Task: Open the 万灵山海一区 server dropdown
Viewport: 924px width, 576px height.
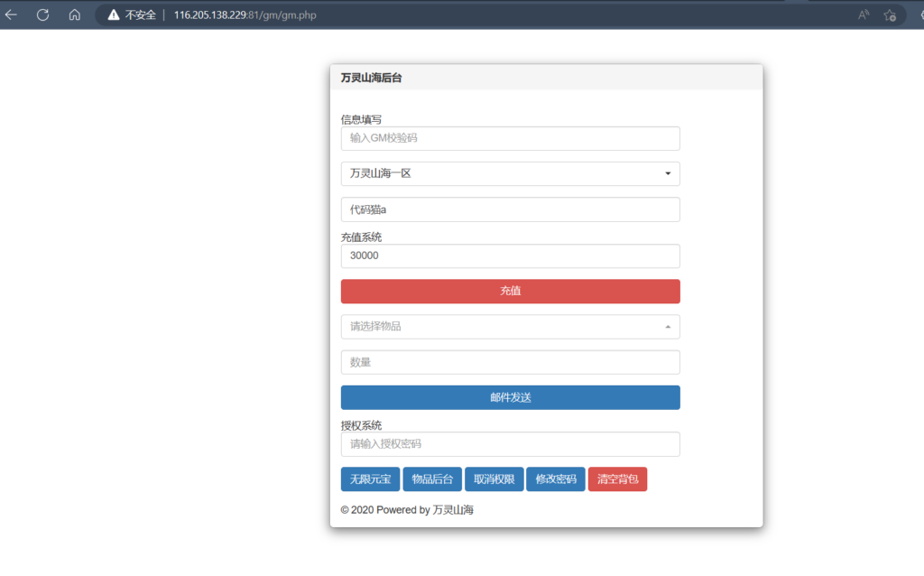Action: 510,173
